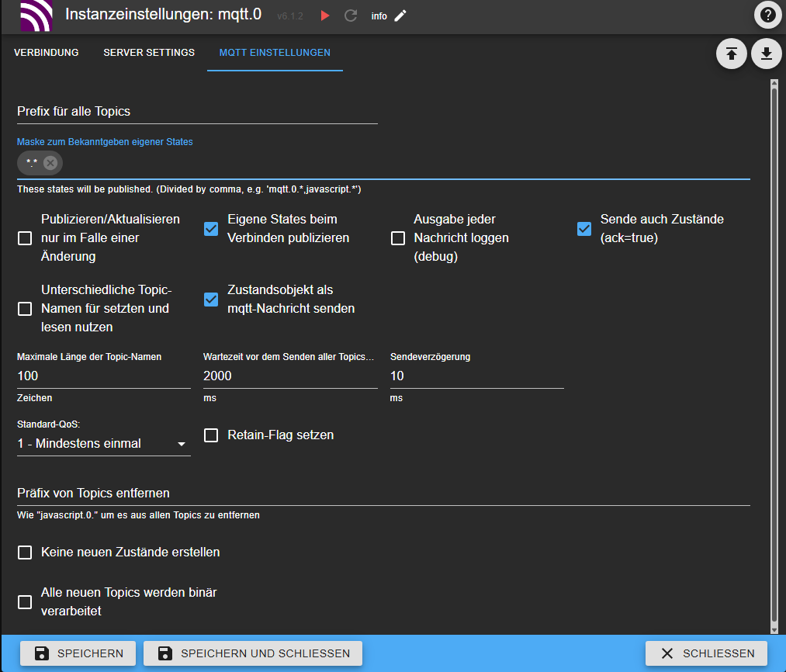Click the Sendeverzögerung input field
786x672 pixels.
point(476,376)
